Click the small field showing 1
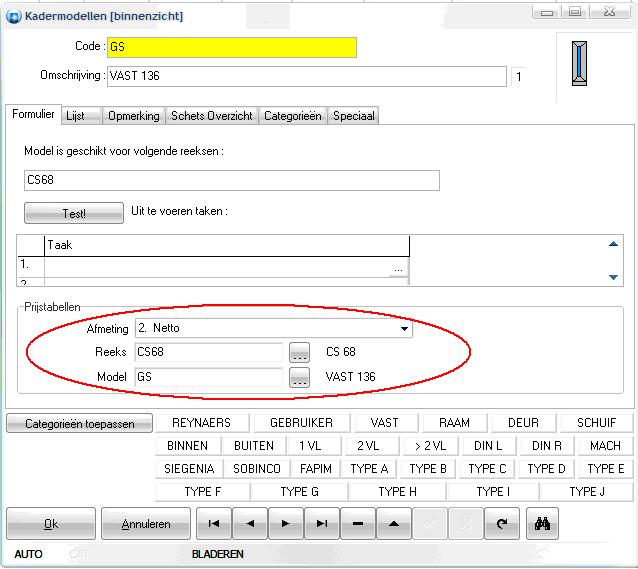The height and width of the screenshot is (569, 638). (x=519, y=77)
